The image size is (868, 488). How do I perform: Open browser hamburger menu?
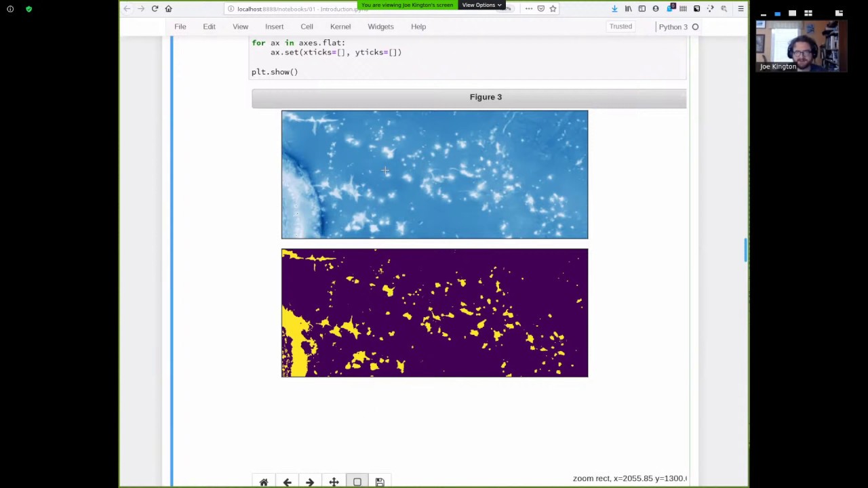(x=741, y=9)
